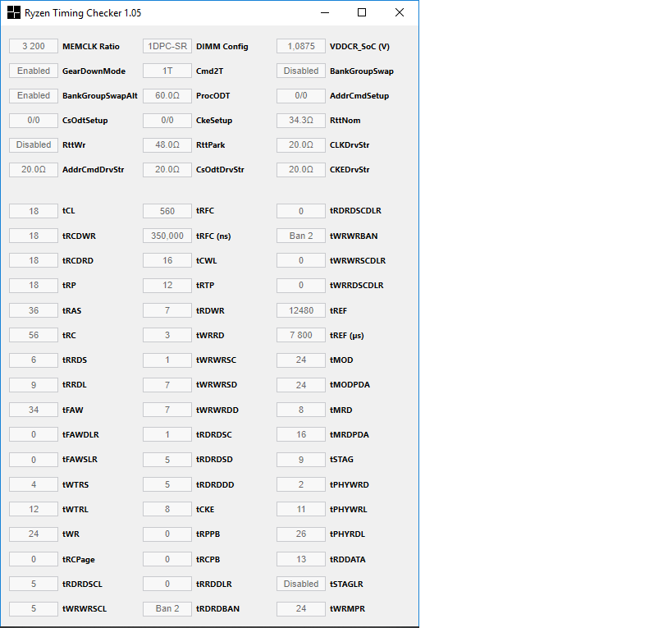Viewport: 672px width, 628px height.
Task: Select the MEMCLK Ratio value field
Action: [x=34, y=46]
